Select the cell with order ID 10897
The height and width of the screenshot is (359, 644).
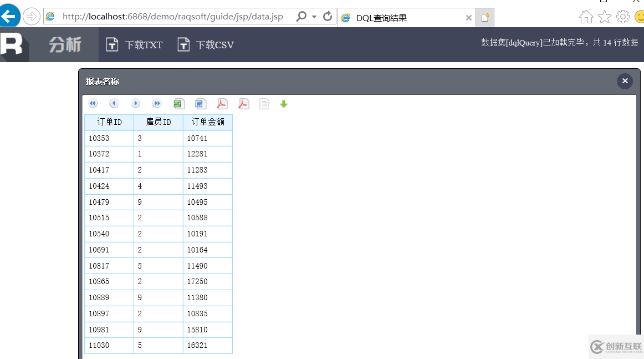109,314
